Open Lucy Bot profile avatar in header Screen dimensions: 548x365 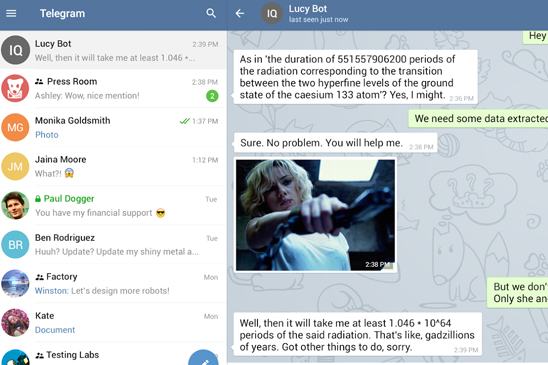point(272,14)
